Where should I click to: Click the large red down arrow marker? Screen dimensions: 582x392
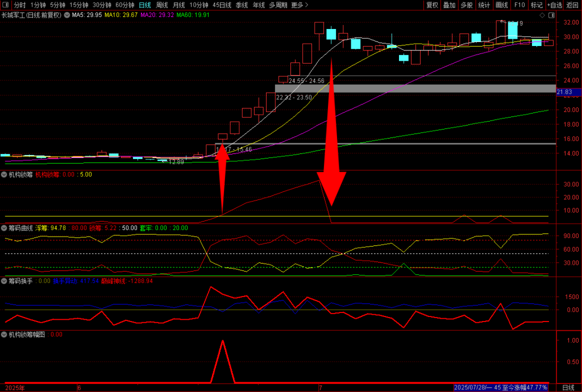[x=331, y=170]
